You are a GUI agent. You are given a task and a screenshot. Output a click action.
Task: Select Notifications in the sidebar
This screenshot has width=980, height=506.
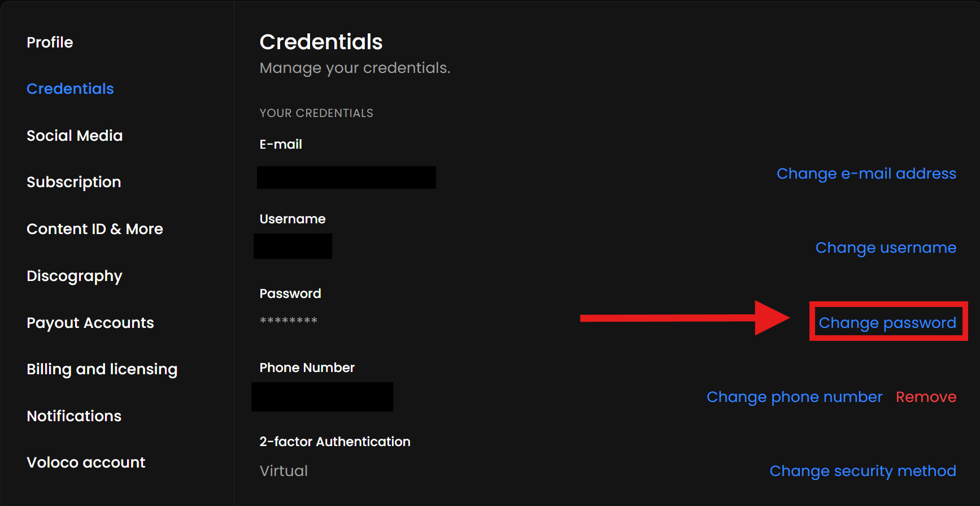tap(74, 416)
